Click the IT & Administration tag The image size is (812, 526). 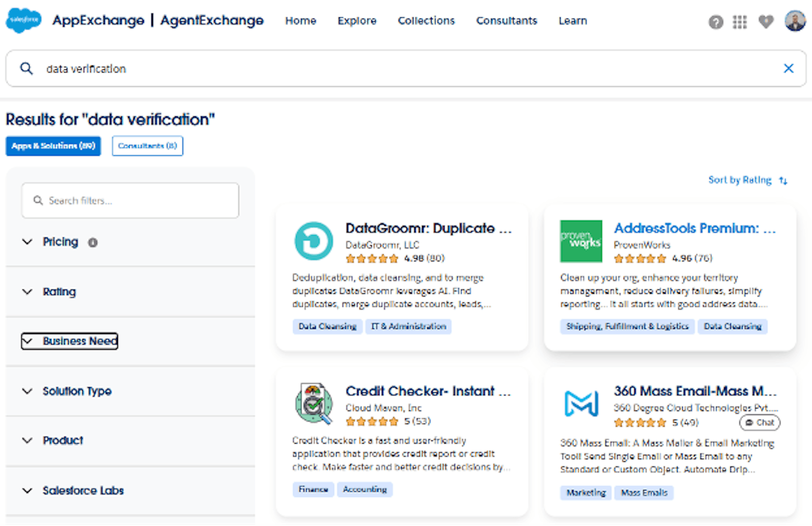tap(409, 326)
